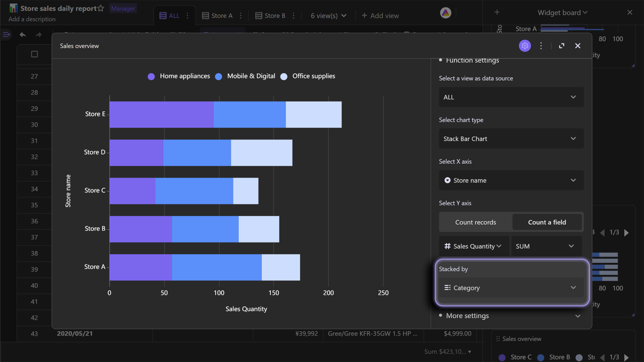This screenshot has width=644, height=362.
Task: Select Count records option
Action: click(x=475, y=222)
